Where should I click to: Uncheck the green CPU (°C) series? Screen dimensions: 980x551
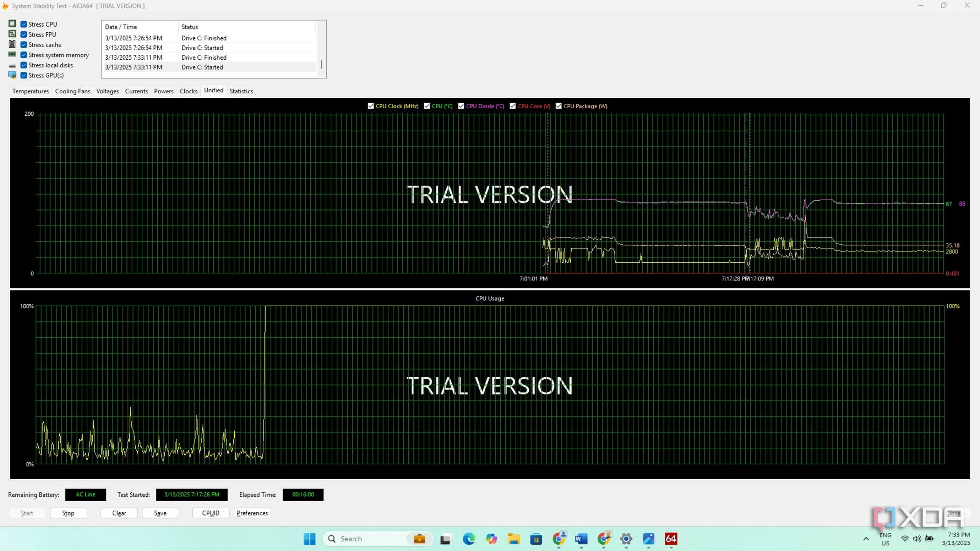(x=427, y=106)
